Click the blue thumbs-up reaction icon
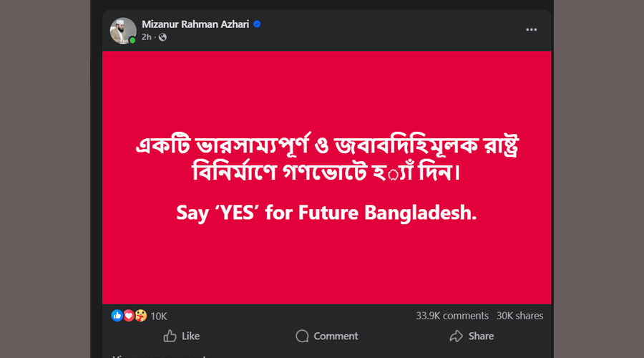Screen dimensions: 644x358 coord(117,316)
